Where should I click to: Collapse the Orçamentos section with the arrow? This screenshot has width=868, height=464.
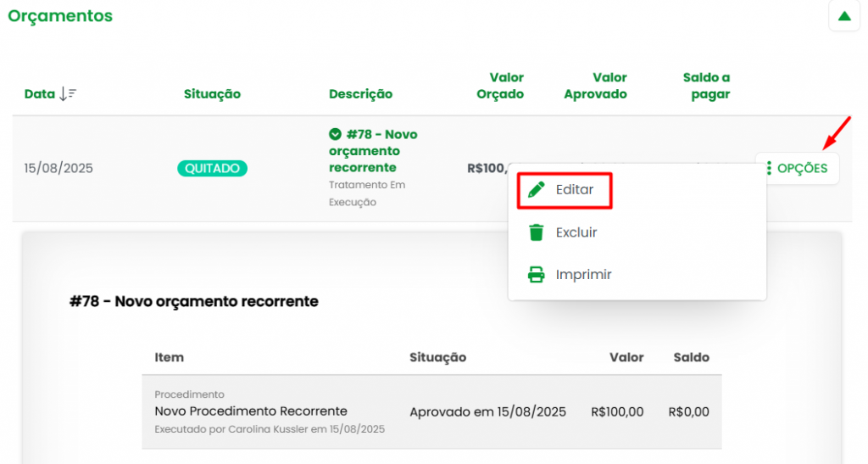click(x=843, y=16)
